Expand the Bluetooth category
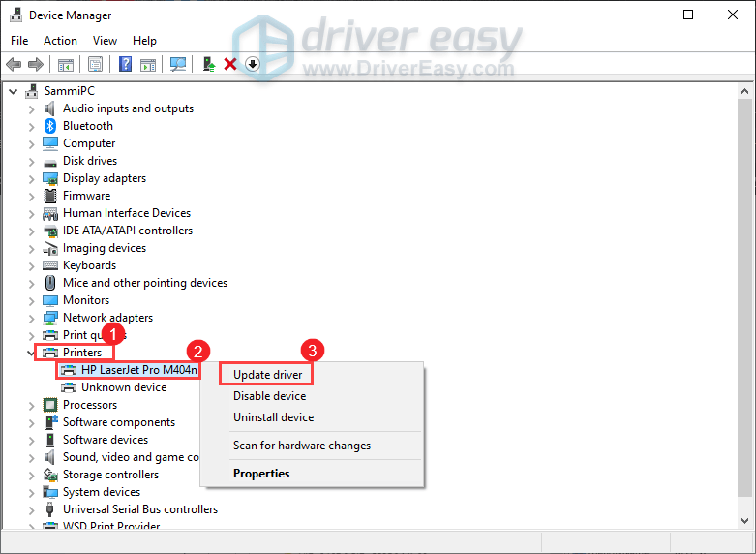756x554 pixels. click(32, 127)
